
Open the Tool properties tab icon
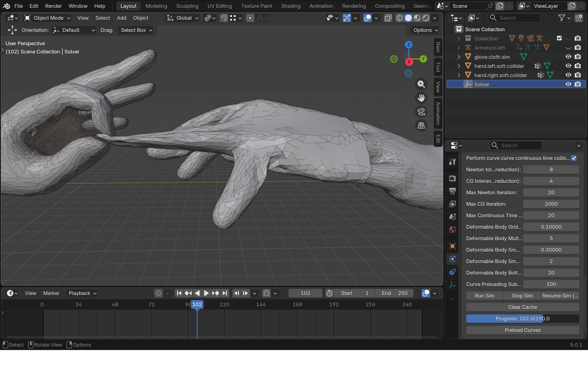452,162
